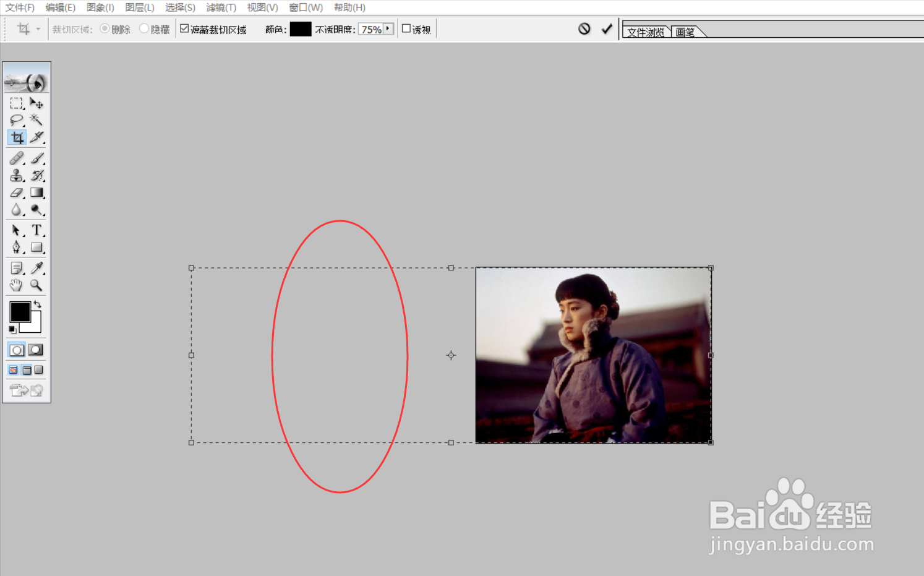The image size is (924, 576).
Task: Enable Quick Mask mode
Action: (36, 350)
